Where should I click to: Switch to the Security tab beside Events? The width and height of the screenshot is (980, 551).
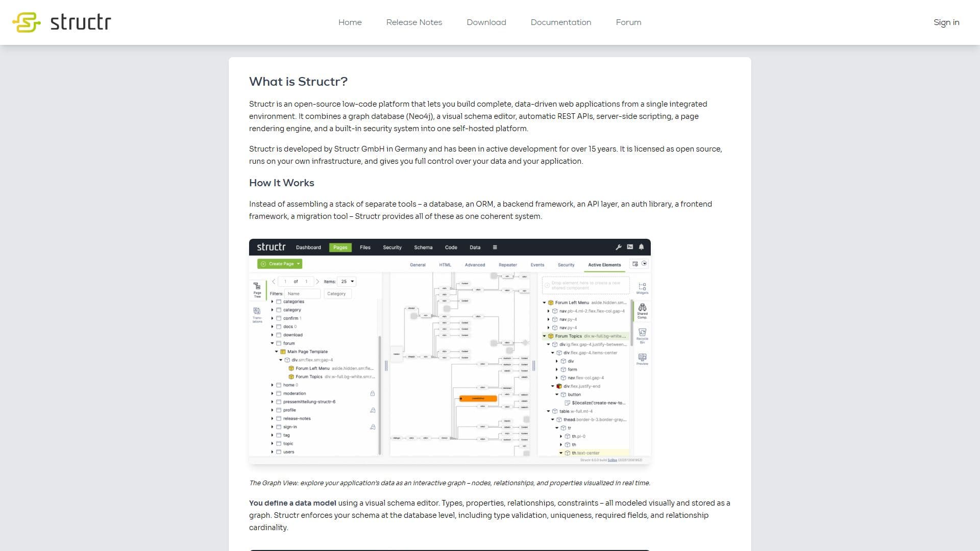coord(566,265)
